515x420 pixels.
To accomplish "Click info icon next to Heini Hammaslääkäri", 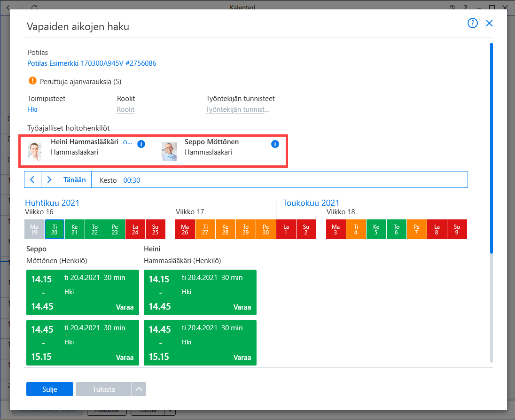I will point(141,144).
